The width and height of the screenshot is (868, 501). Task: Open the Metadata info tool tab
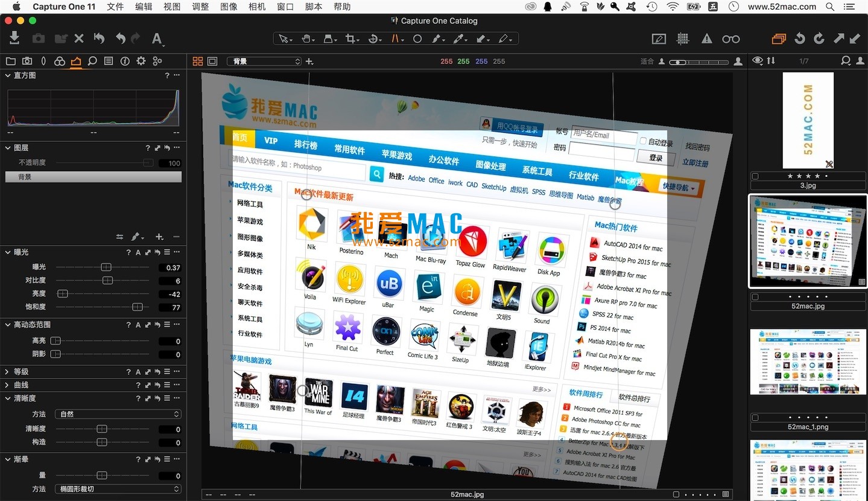[x=125, y=61]
